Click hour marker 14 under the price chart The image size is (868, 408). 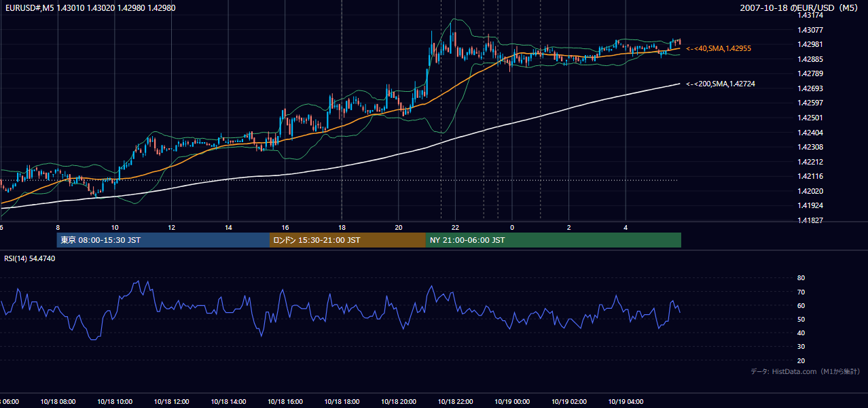click(x=228, y=228)
